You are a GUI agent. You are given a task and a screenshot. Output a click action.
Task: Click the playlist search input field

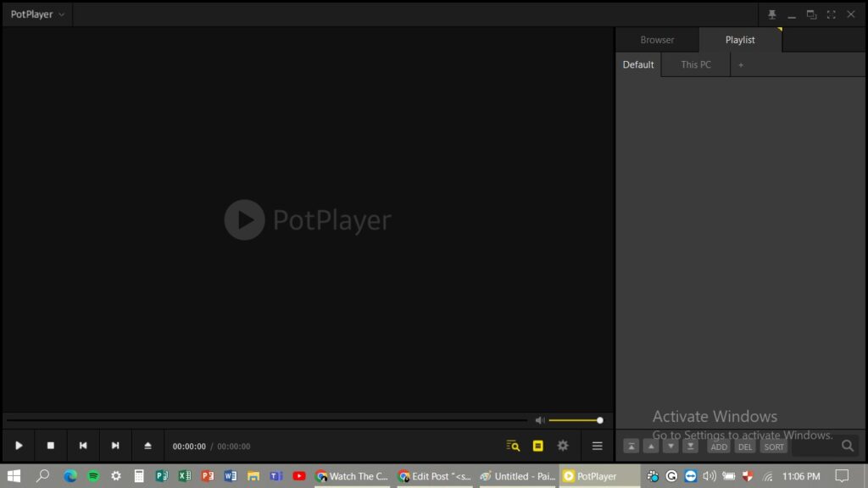pos(815,447)
